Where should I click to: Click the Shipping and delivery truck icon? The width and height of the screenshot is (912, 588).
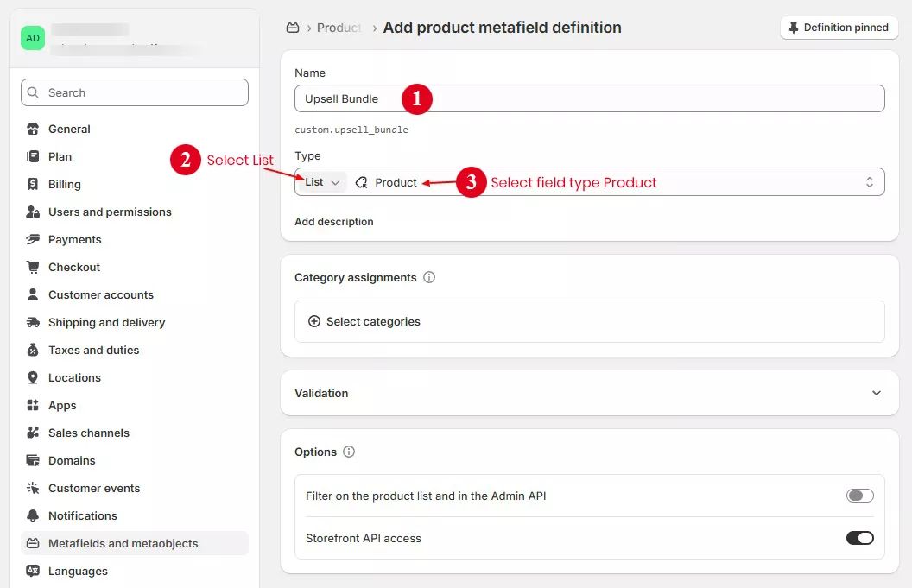coord(31,322)
